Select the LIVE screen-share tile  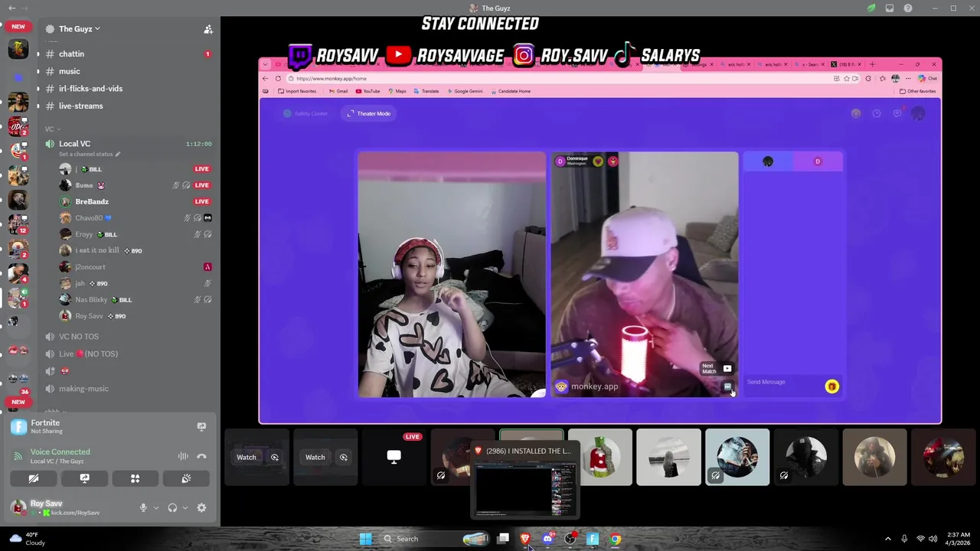[x=394, y=458]
